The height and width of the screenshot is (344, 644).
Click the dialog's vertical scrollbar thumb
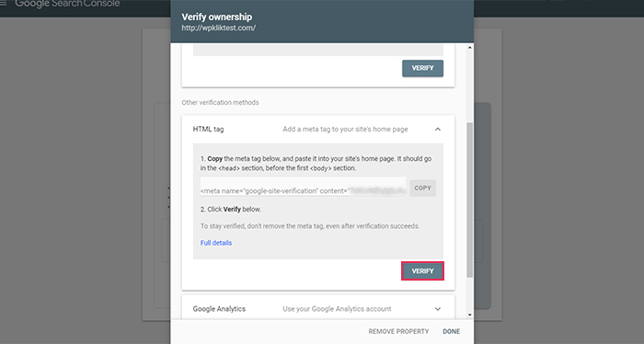[470, 200]
